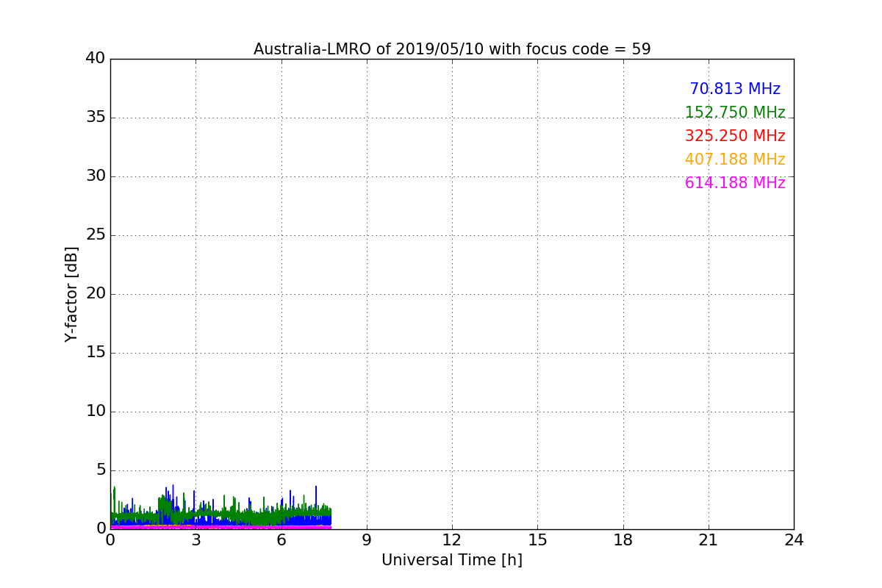Click the y-axis tick value 5
The width and height of the screenshot is (882, 588).
click(x=101, y=470)
